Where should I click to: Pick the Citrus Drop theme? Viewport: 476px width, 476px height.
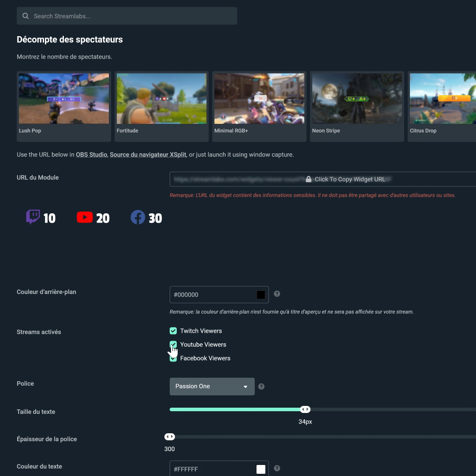(x=442, y=107)
